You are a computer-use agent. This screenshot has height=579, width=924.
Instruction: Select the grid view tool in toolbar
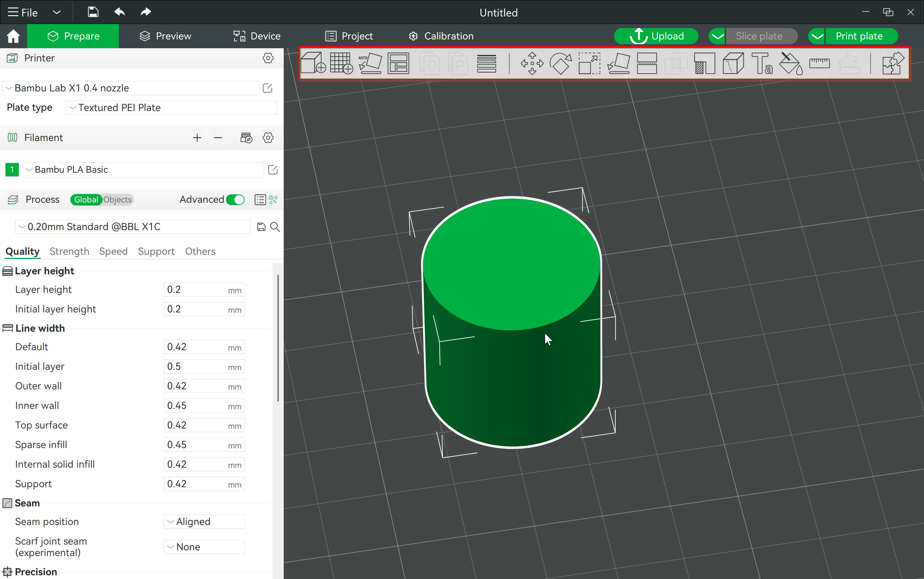click(x=340, y=63)
